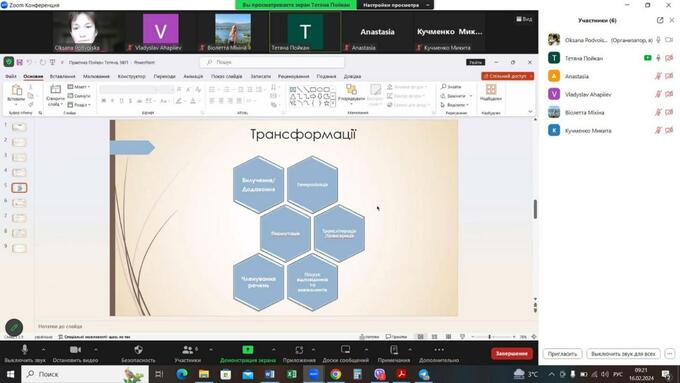Open Excel from the Windows taskbar
Screen dimensions: 680x383
click(291, 374)
